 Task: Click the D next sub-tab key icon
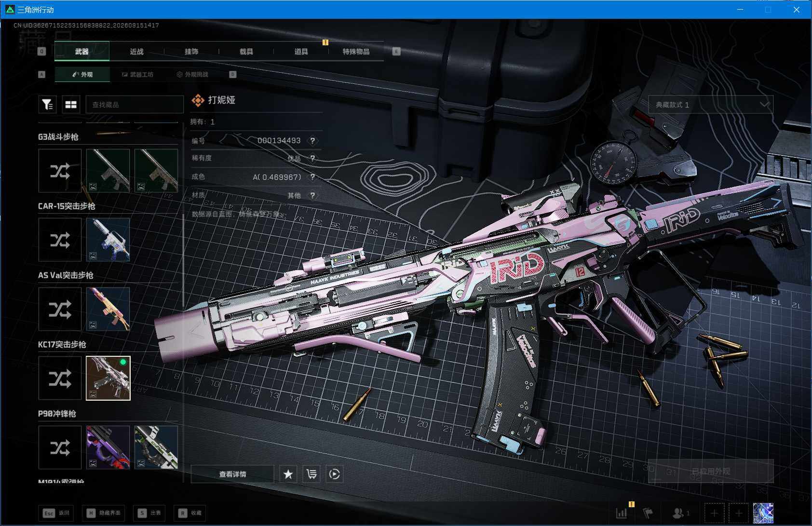[233, 74]
